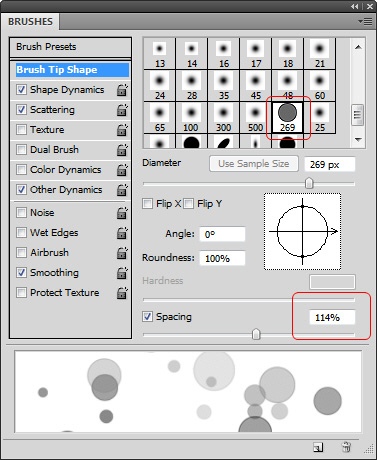Toggle the lock for Color Dynamics
The height and width of the screenshot is (460, 377).
pyautogui.click(x=122, y=170)
